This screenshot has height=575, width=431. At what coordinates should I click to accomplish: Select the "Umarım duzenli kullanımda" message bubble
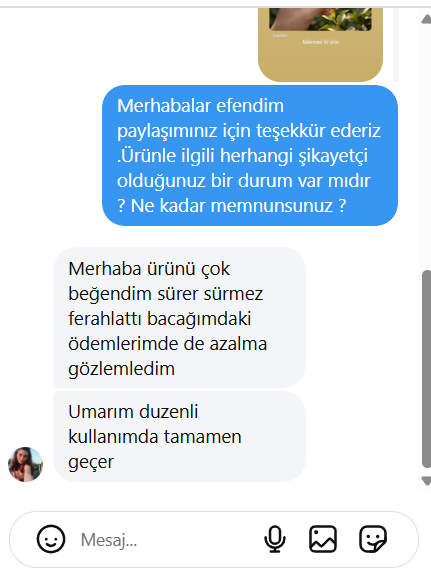click(x=179, y=436)
